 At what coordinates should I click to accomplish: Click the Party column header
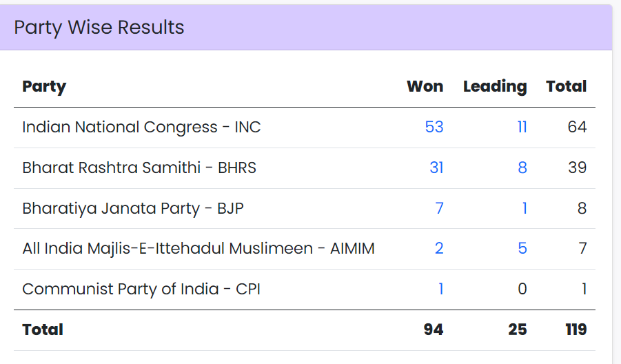pyautogui.click(x=44, y=86)
